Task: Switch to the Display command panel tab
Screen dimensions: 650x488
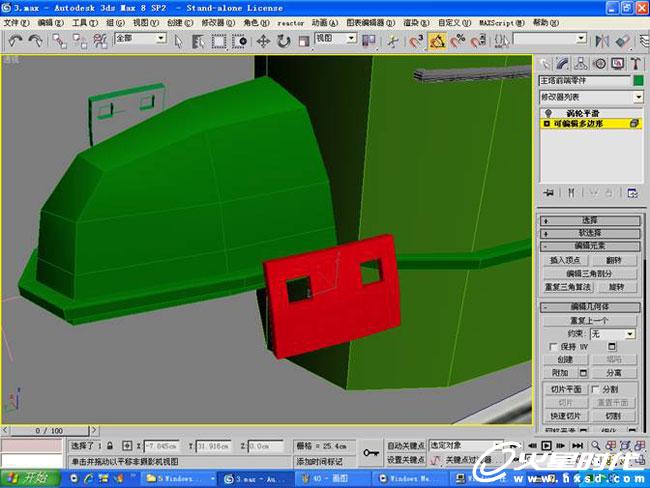Action: point(617,63)
